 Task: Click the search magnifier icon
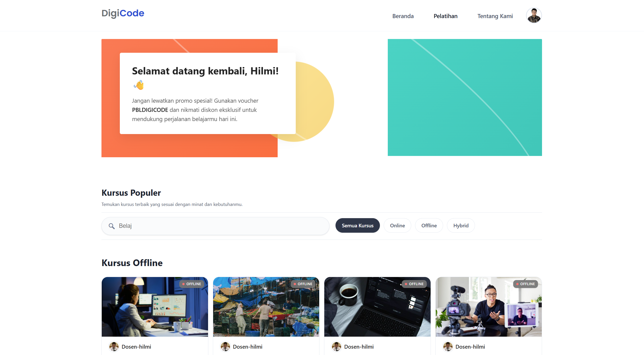coord(111,226)
